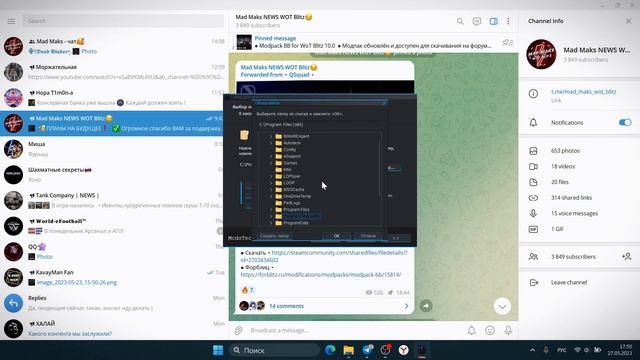The height and width of the screenshot is (360, 640).
Task: Open Windows Start menu
Action: pos(218,350)
